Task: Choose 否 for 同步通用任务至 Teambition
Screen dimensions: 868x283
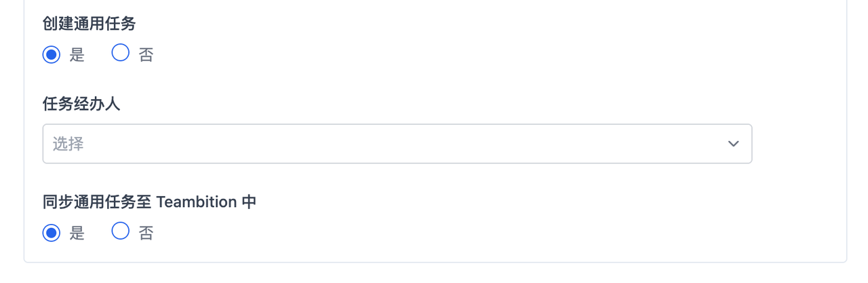Action: [121, 232]
